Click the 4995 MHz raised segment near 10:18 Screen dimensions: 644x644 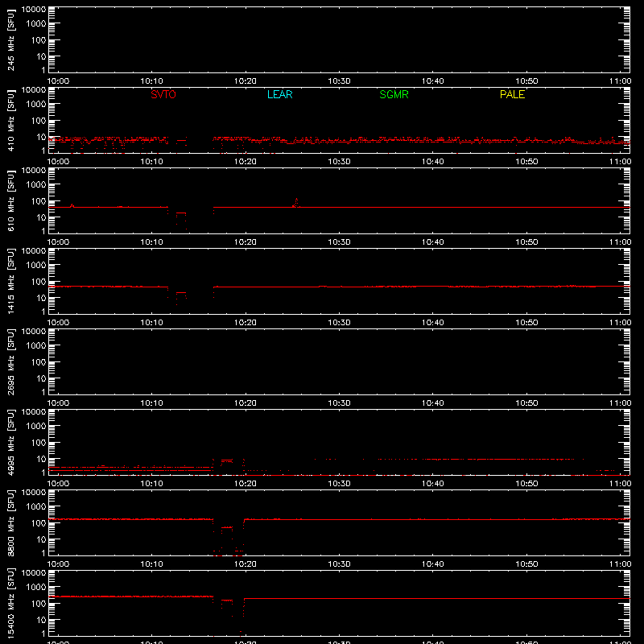[227, 460]
